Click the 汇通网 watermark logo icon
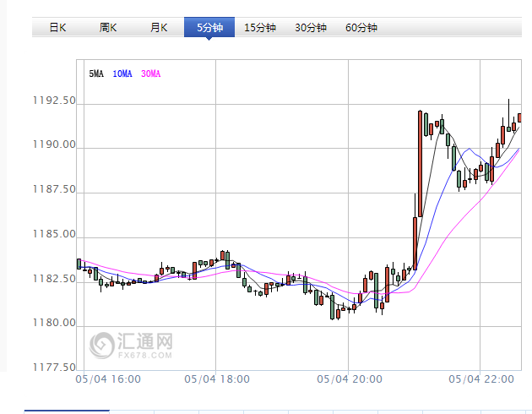This screenshot has width=532, height=414. (104, 344)
